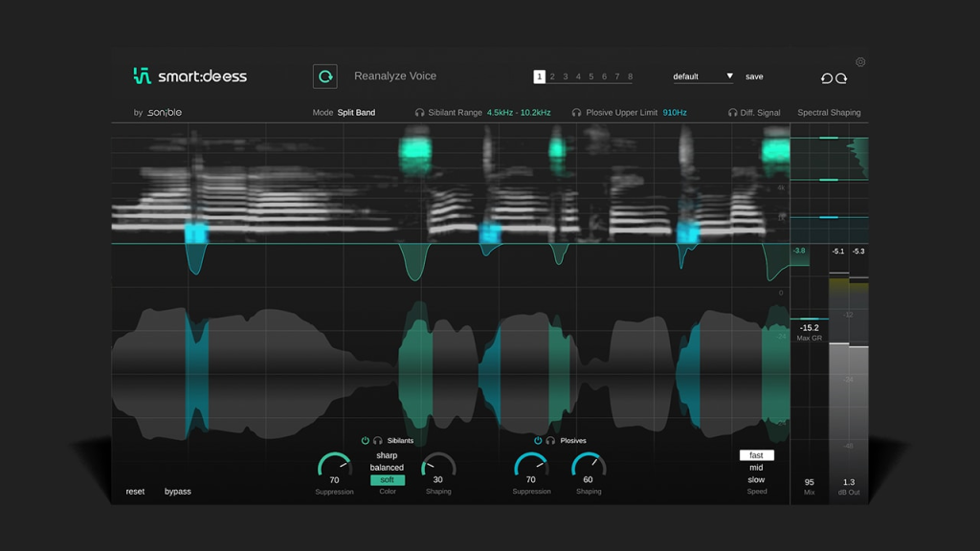Open the Mode Split Band selector
980x551 pixels.
[x=356, y=113]
